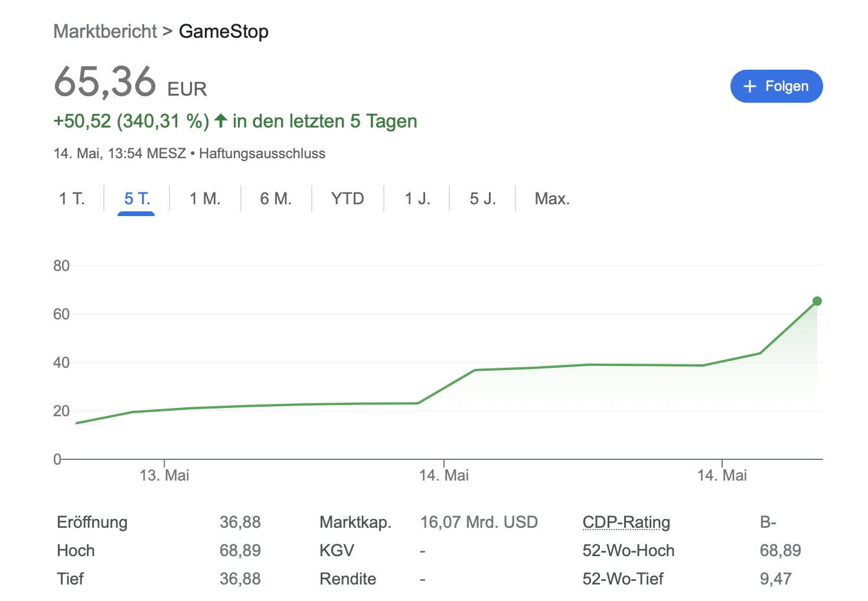Click the CDP rating value B-

(x=768, y=522)
